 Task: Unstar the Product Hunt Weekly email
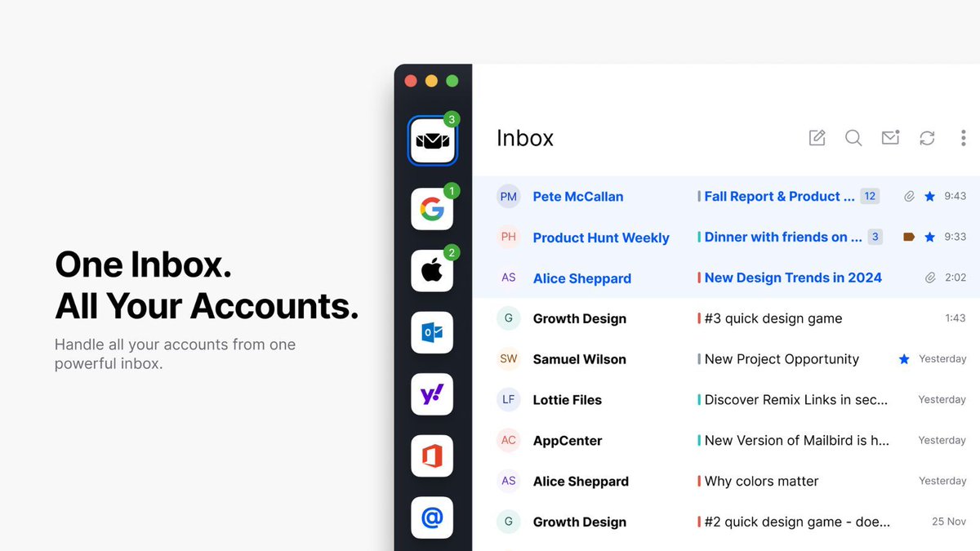pos(929,237)
